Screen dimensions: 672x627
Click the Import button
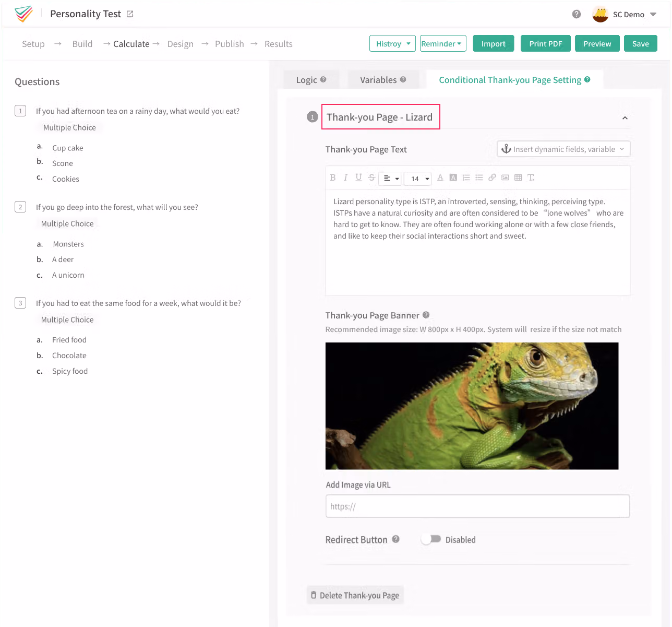494,44
